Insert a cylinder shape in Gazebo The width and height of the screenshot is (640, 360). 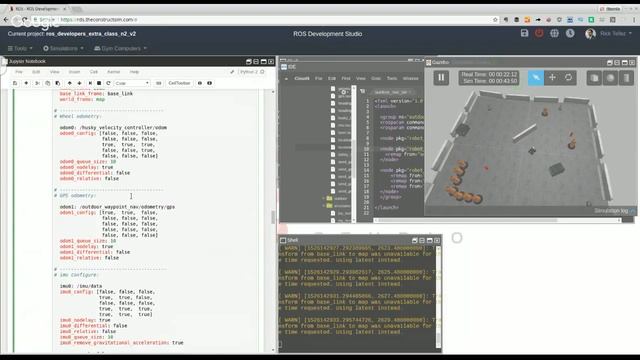click(626, 78)
